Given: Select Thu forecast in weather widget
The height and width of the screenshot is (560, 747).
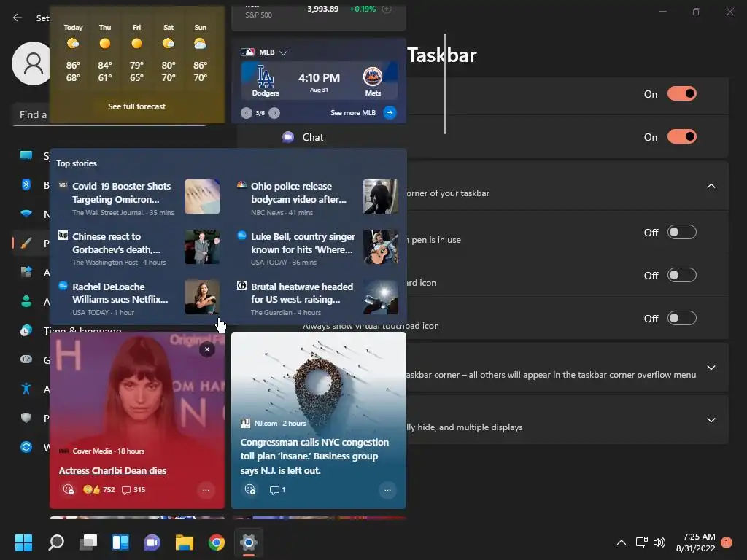Looking at the screenshot, I should [105, 54].
